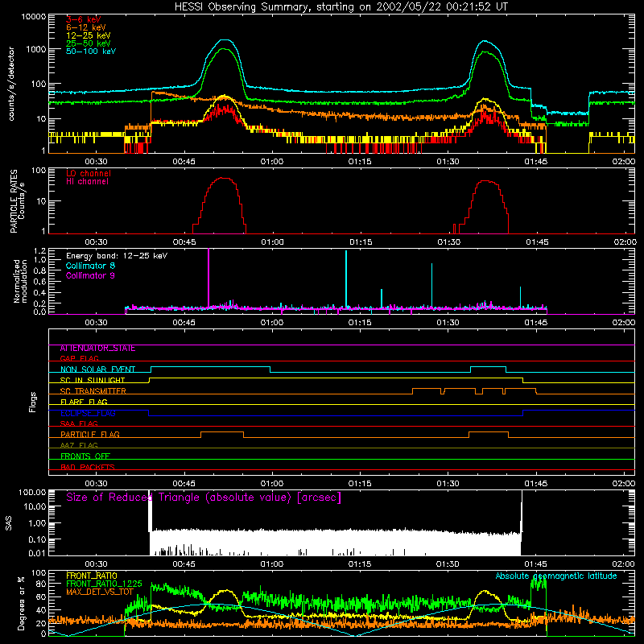The image size is (644, 644).
Task: Click the FRONT_RATIO_1225 legend label
Action: [104, 584]
